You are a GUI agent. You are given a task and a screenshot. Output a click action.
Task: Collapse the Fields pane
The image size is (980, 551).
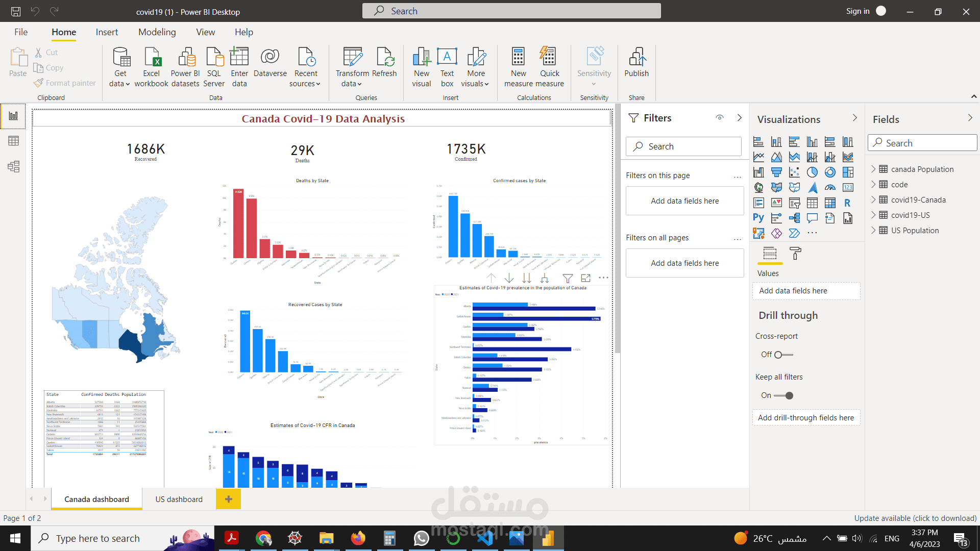970,118
